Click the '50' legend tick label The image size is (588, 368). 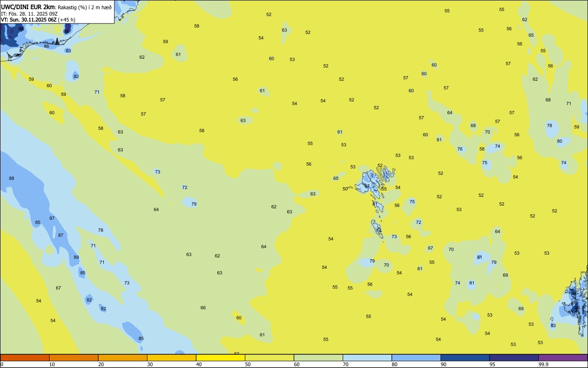[248, 364]
